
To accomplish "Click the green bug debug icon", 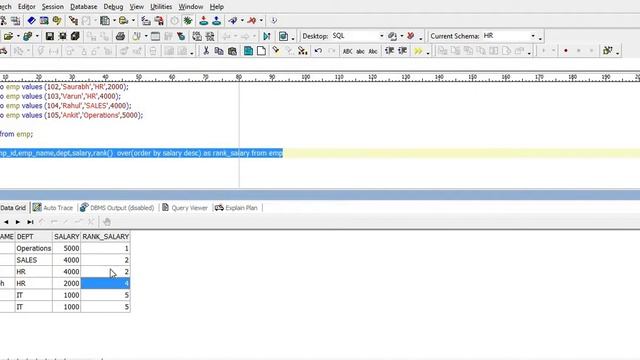I will pyautogui.click(x=188, y=20).
